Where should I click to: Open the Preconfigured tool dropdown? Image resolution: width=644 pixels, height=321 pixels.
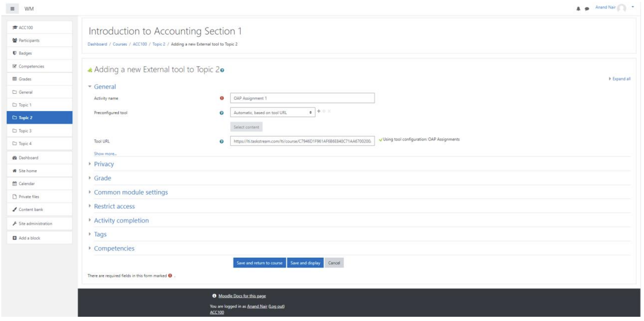[x=273, y=113]
